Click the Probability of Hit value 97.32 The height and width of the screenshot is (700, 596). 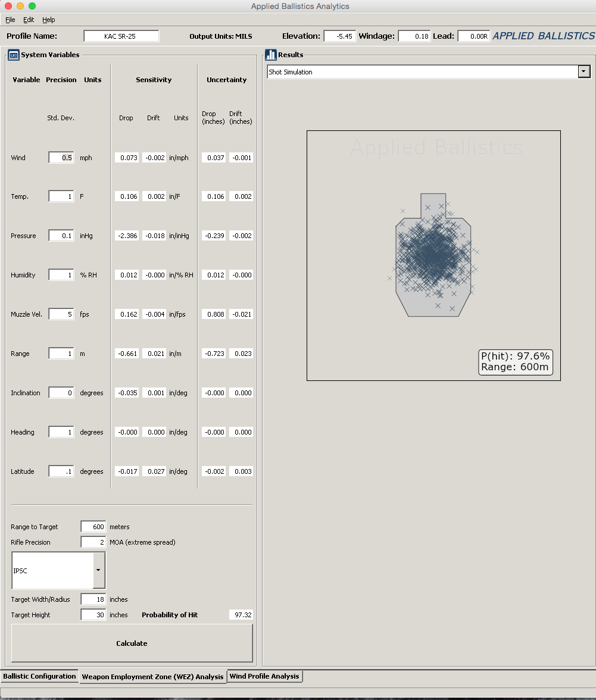[241, 615]
